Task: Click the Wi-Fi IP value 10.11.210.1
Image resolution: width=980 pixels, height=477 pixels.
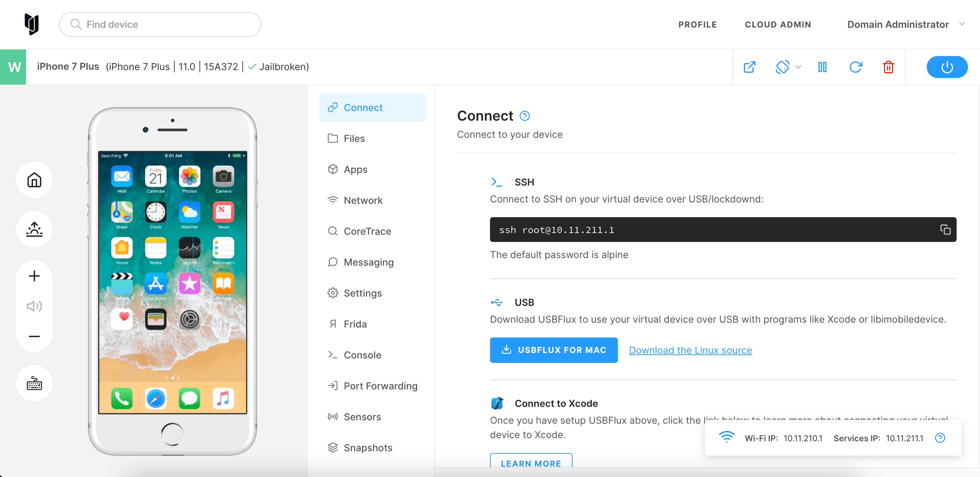Action: [803, 438]
